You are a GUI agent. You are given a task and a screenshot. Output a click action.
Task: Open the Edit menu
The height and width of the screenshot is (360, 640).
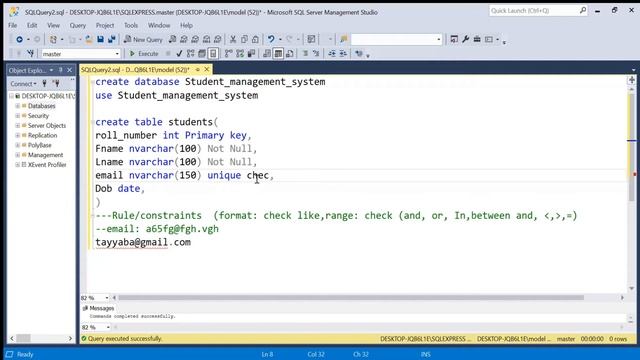(x=32, y=25)
